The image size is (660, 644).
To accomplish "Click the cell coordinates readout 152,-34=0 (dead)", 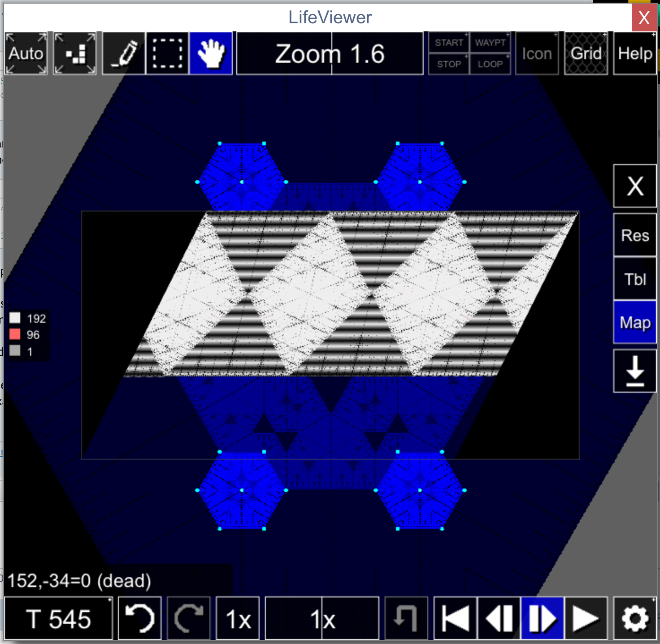I will (79, 581).
